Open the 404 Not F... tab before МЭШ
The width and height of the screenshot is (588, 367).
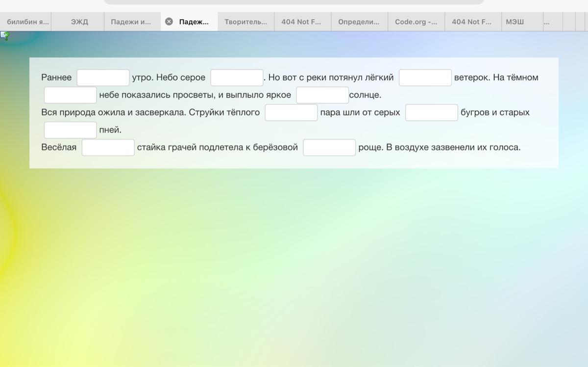point(472,22)
